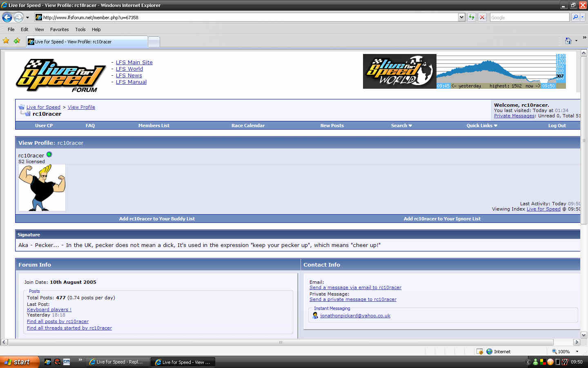Open the recent pages dropdown arrow

28,18
